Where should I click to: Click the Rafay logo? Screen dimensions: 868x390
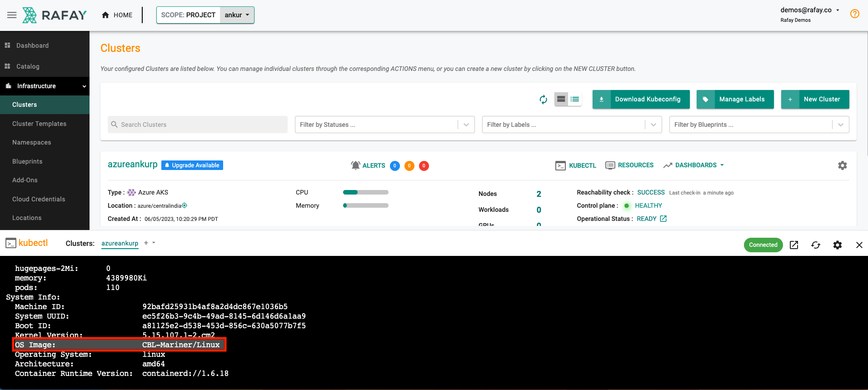click(x=55, y=15)
